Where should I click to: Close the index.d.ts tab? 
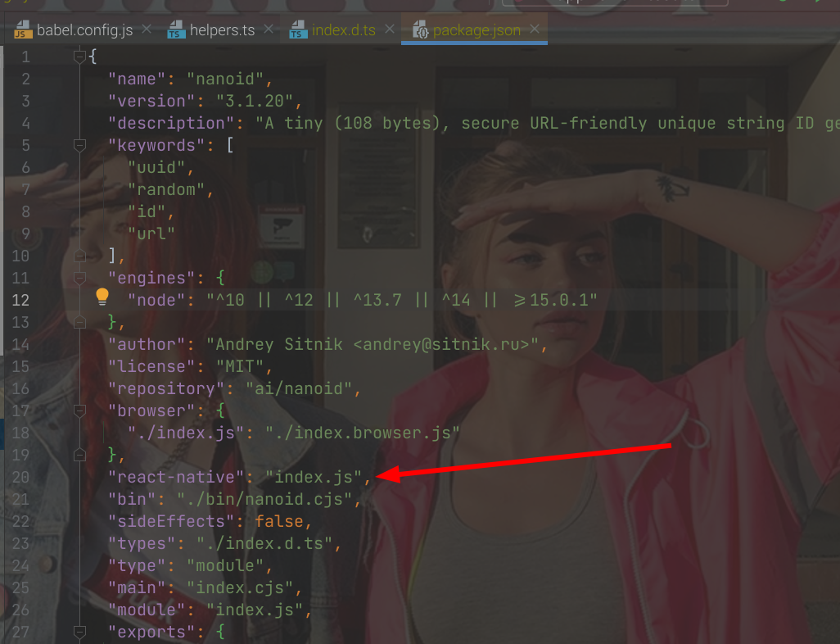tap(390, 29)
